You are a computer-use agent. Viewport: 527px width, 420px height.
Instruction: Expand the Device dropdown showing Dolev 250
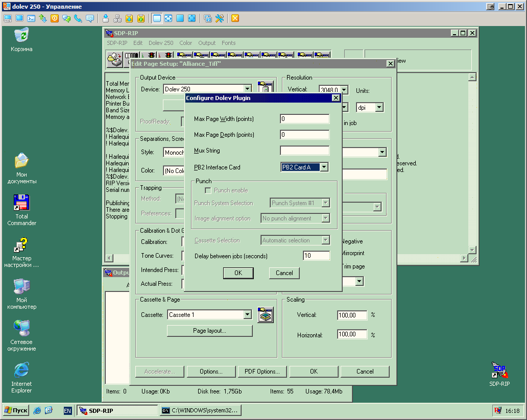(x=247, y=89)
